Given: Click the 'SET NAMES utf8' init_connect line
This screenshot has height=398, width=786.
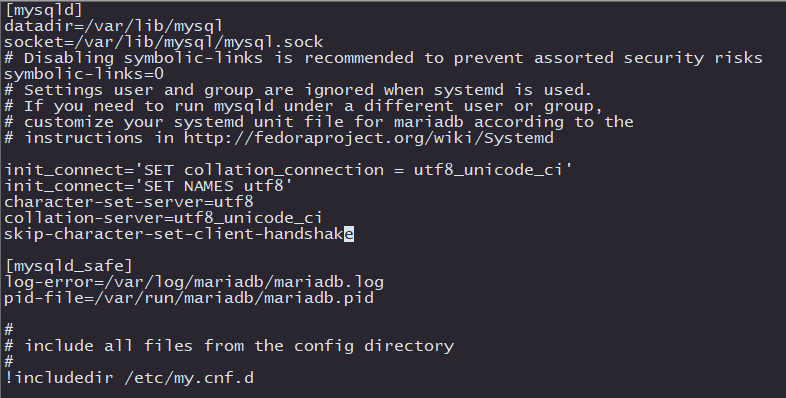Looking at the screenshot, I should (148, 186).
